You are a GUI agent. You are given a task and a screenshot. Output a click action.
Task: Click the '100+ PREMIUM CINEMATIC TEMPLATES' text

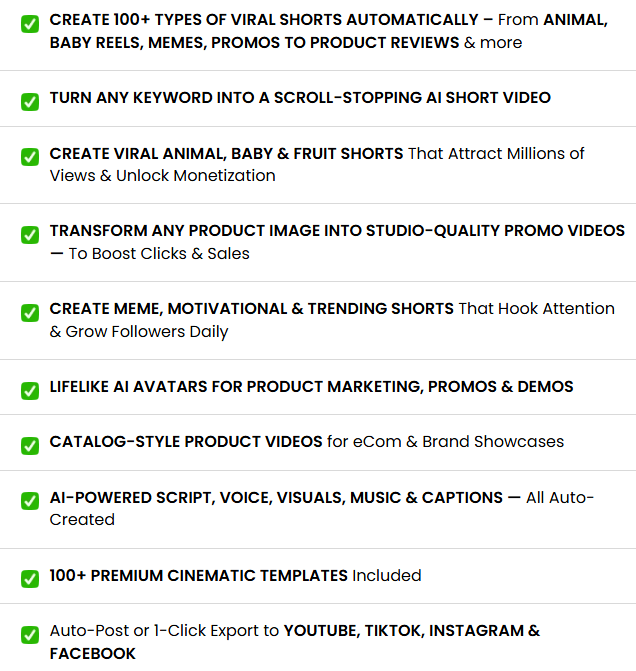(200, 576)
